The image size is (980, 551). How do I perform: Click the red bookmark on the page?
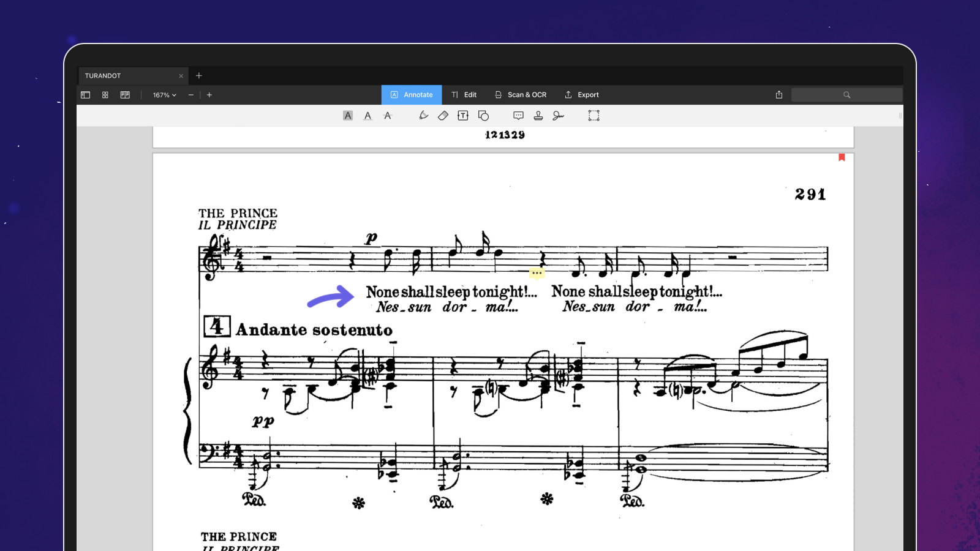pos(842,157)
